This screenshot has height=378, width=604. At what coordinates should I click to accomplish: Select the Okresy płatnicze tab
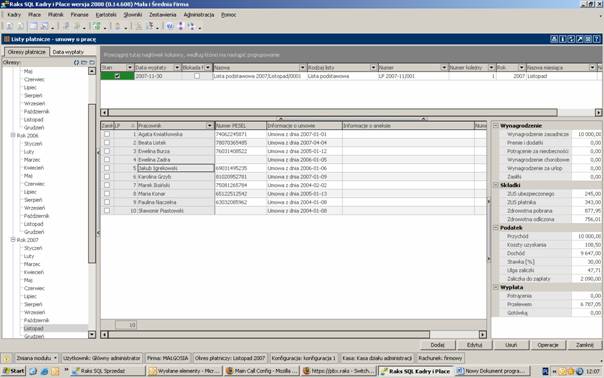(x=27, y=52)
